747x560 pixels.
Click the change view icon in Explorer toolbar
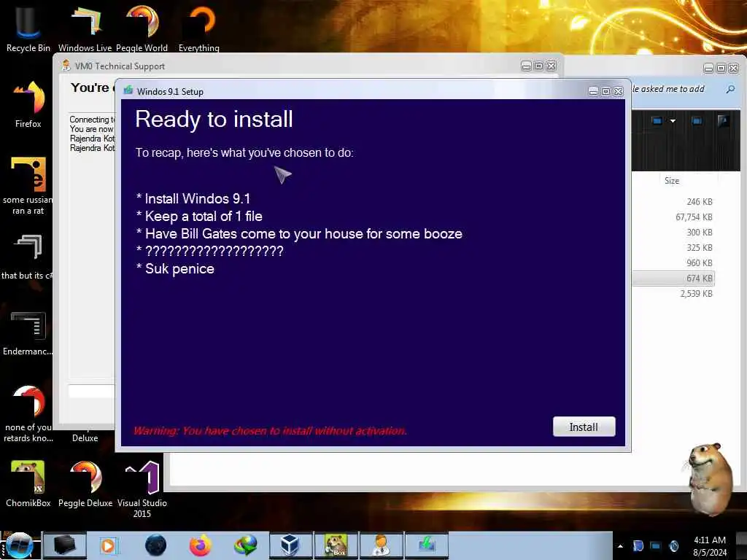(x=657, y=121)
